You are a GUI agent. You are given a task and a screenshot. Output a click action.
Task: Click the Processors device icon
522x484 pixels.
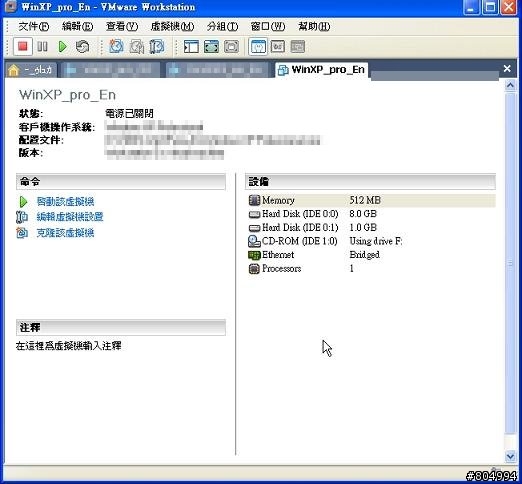[254, 269]
